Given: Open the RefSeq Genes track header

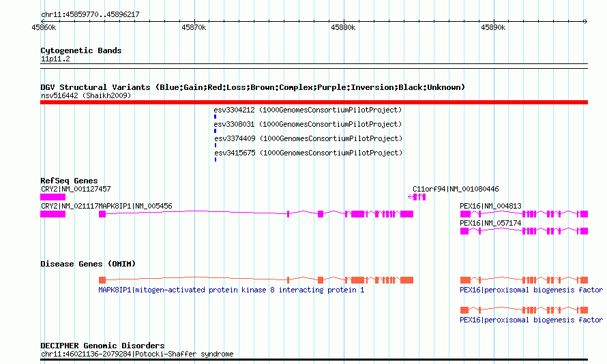Looking at the screenshot, I should pyautogui.click(x=69, y=181).
